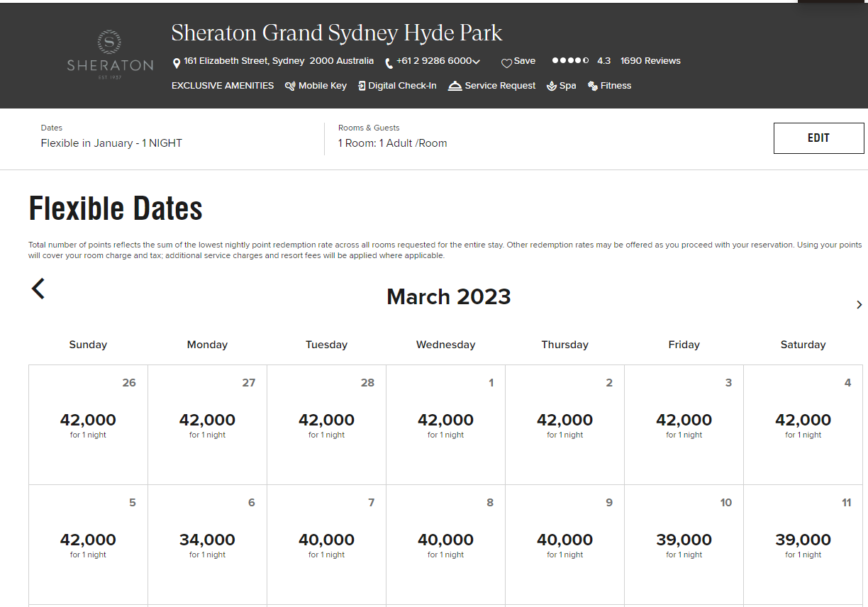Open the 1690 Reviews link
The width and height of the screenshot is (868, 607).
(x=650, y=61)
